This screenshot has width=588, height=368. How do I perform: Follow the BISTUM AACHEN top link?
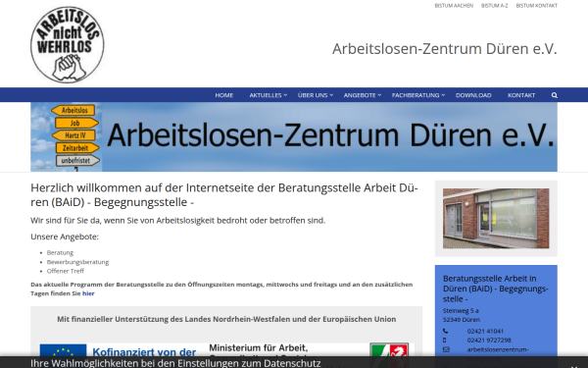coord(454,6)
